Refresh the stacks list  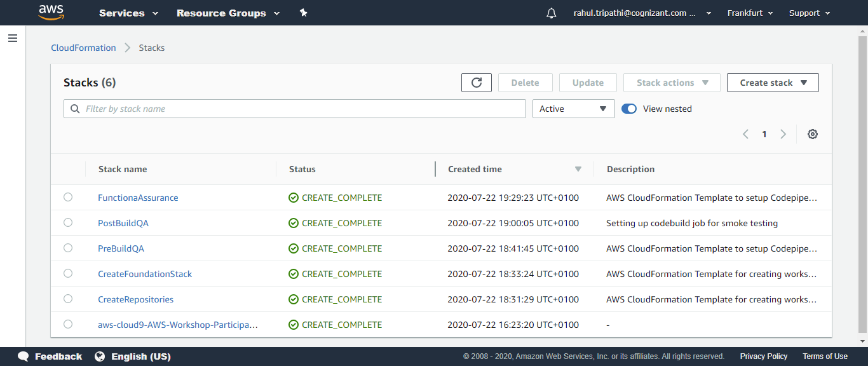click(x=477, y=83)
